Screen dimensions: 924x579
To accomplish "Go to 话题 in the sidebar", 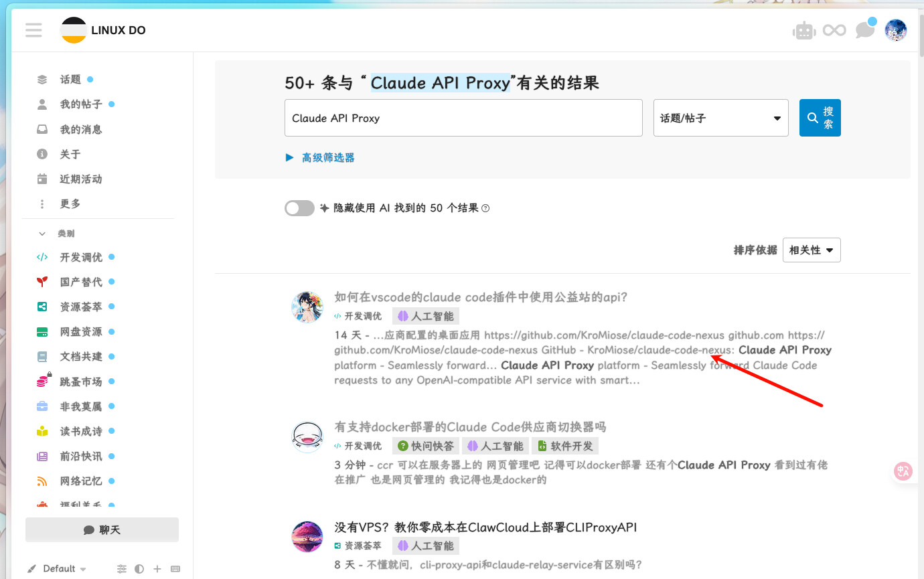I will [70, 80].
